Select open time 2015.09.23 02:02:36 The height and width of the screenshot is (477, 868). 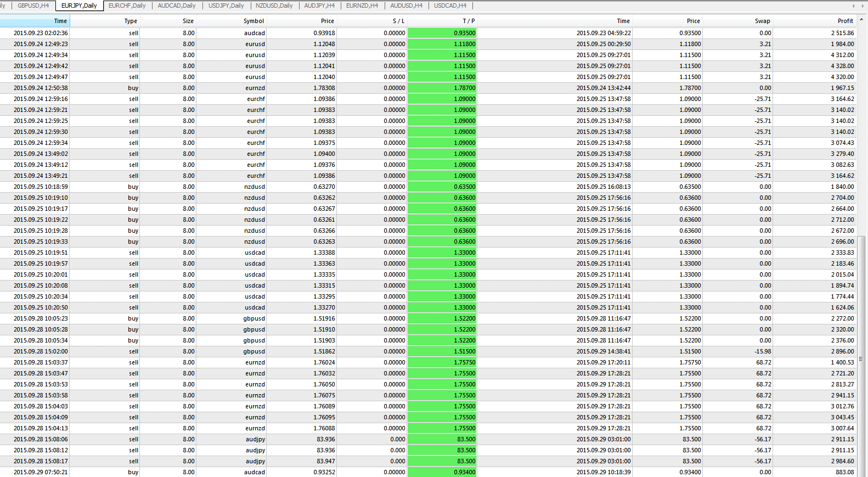(x=41, y=33)
